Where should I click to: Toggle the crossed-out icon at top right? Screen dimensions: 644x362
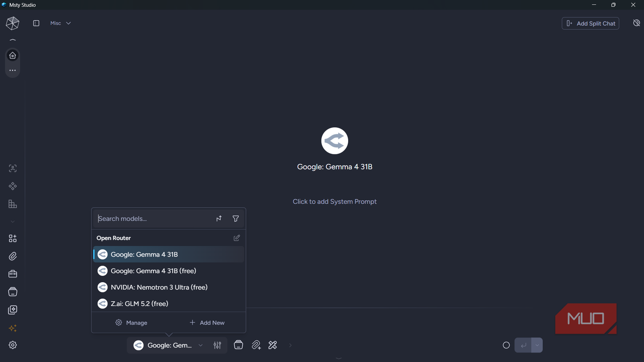click(x=636, y=23)
